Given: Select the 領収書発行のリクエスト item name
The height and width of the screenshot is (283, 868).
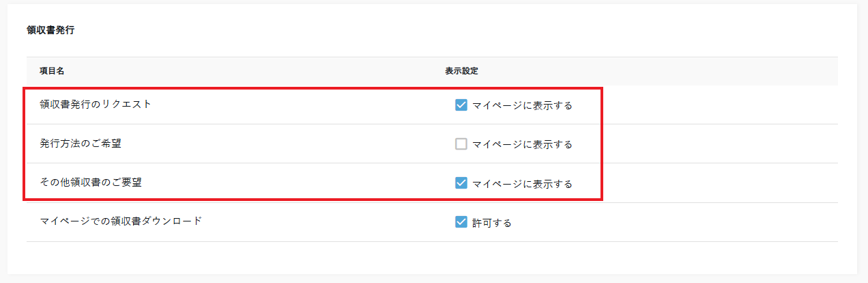Looking at the screenshot, I should [x=96, y=105].
